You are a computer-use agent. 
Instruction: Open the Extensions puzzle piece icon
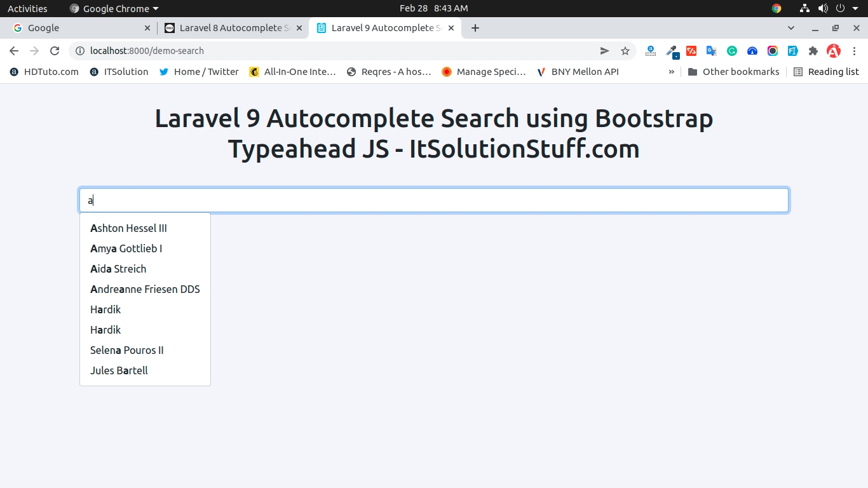click(813, 51)
